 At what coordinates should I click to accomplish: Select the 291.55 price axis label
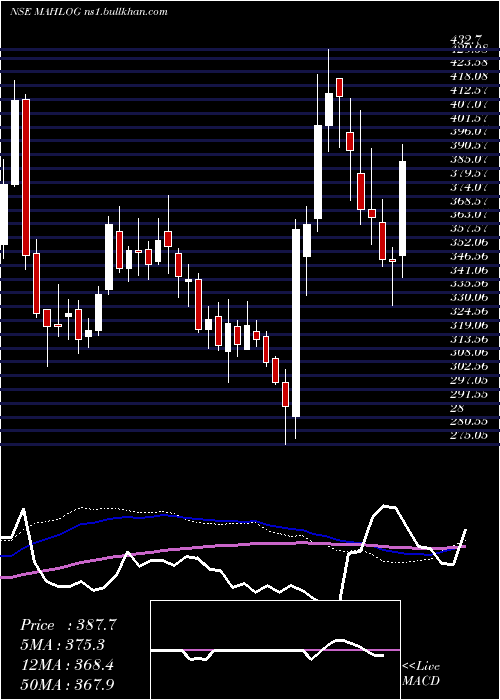(x=469, y=394)
